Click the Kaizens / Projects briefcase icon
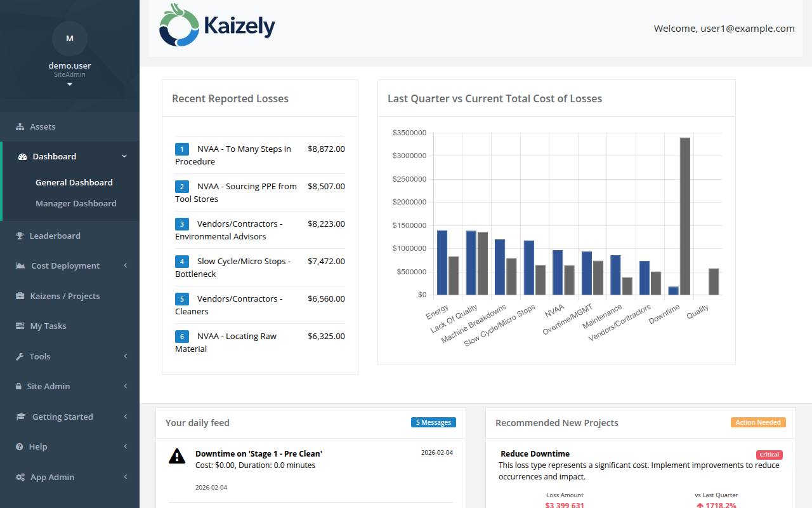Image resolution: width=812 pixels, height=508 pixels. point(19,296)
